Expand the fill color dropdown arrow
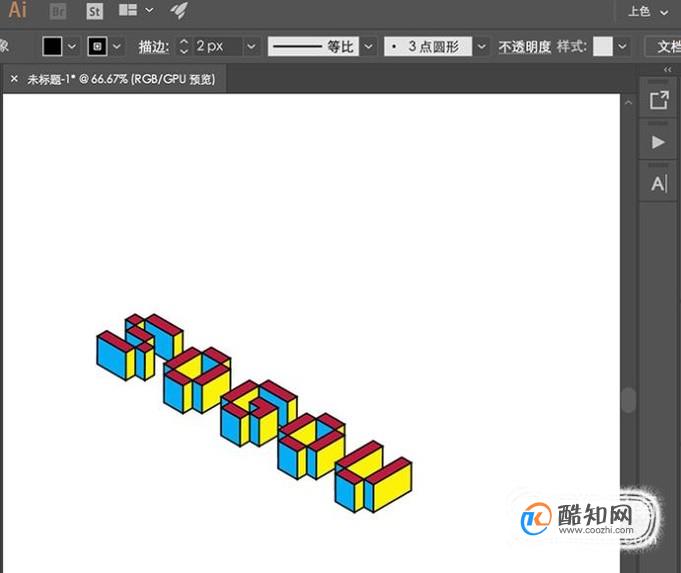 [x=72, y=46]
